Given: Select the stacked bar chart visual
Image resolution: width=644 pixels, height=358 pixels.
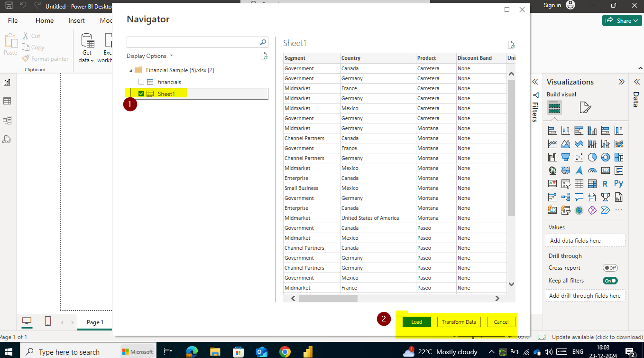Looking at the screenshot, I should (552, 131).
